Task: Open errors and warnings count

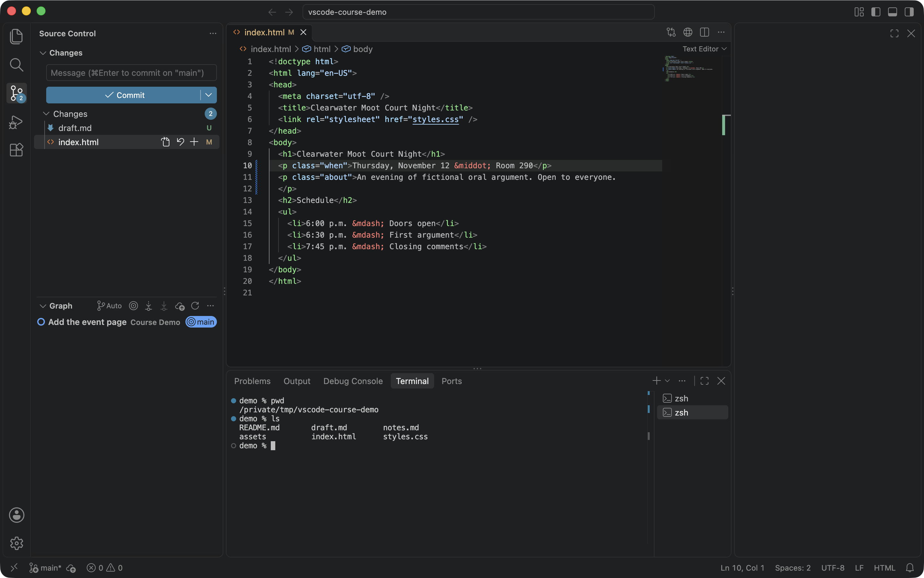Action: pos(105,568)
